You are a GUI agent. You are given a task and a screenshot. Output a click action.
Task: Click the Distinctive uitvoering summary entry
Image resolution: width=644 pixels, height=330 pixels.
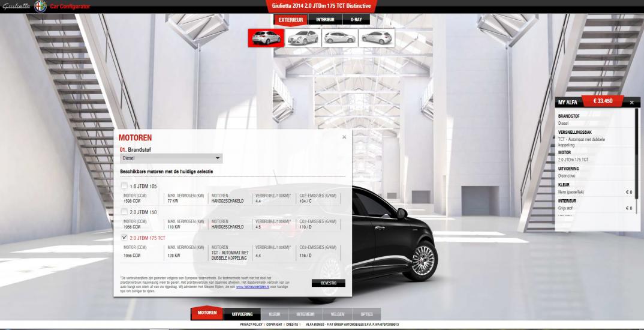[x=567, y=176]
